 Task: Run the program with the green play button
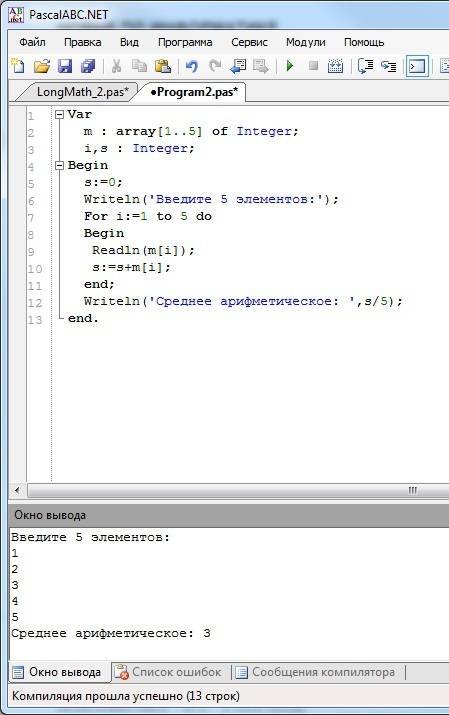pyautogui.click(x=289, y=66)
